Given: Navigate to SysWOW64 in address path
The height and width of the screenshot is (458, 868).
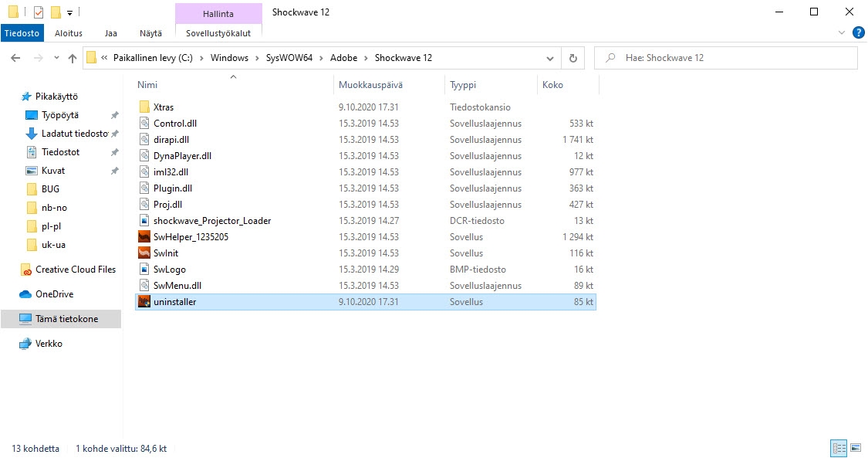Looking at the screenshot, I should pos(289,58).
